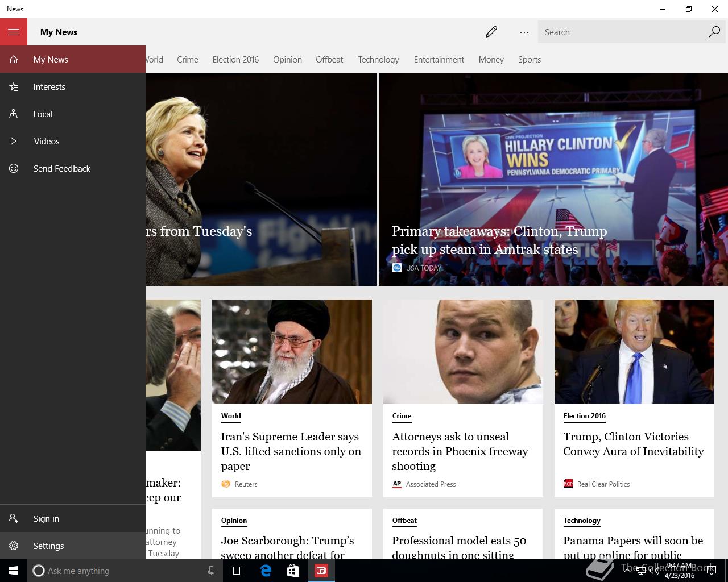Viewport: 728px width, 582px height.
Task: Click the Technology label on card
Action: pyautogui.click(x=582, y=521)
